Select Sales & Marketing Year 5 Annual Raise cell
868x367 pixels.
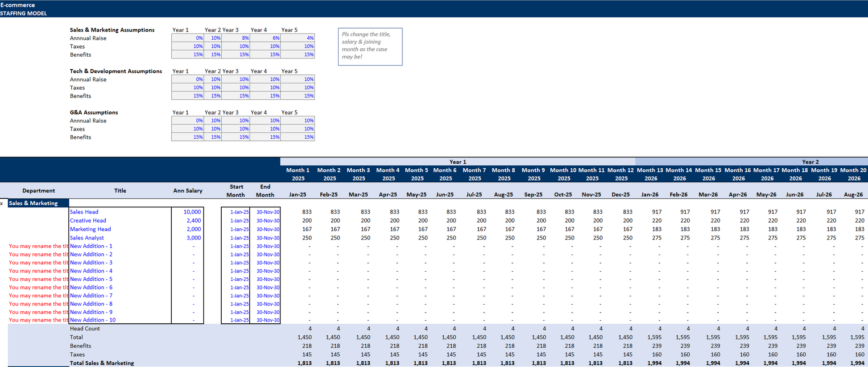point(298,38)
